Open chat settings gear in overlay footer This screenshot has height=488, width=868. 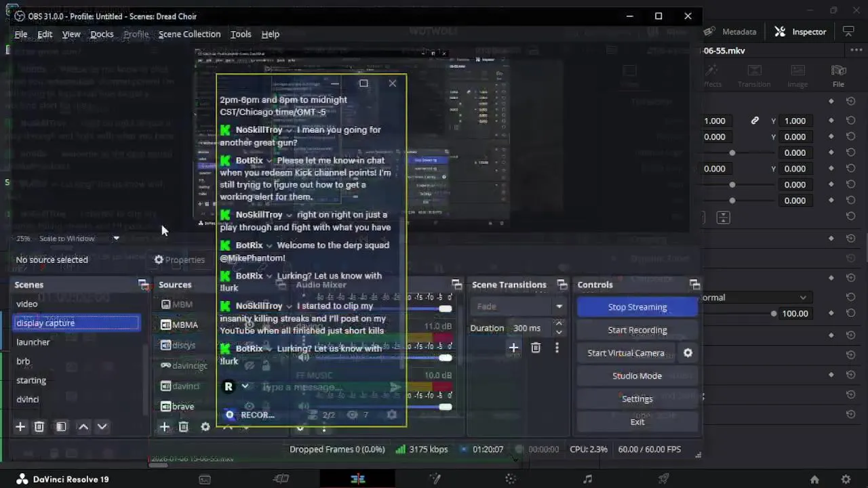coord(391,415)
